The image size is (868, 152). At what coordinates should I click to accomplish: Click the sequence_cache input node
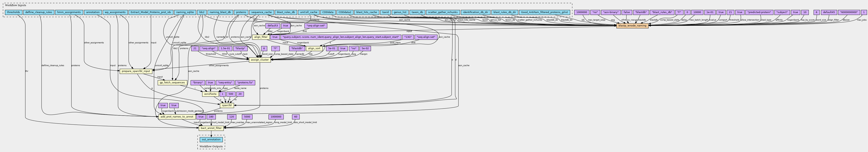(261, 13)
